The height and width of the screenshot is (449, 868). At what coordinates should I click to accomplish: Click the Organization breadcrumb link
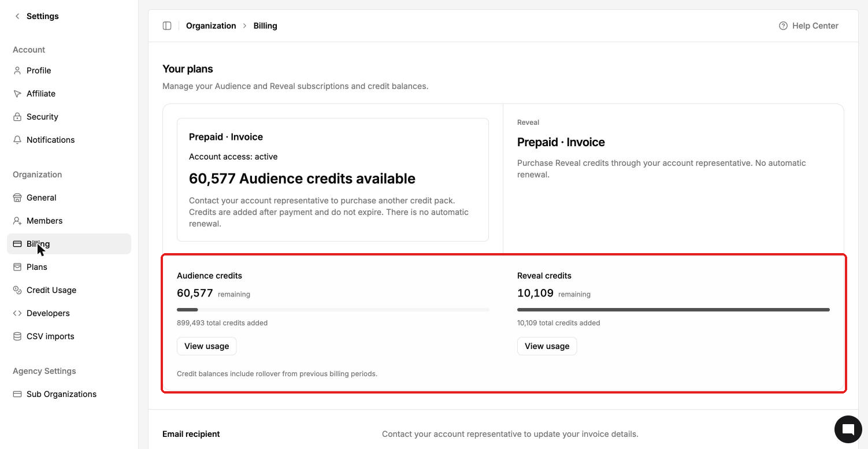pos(211,25)
